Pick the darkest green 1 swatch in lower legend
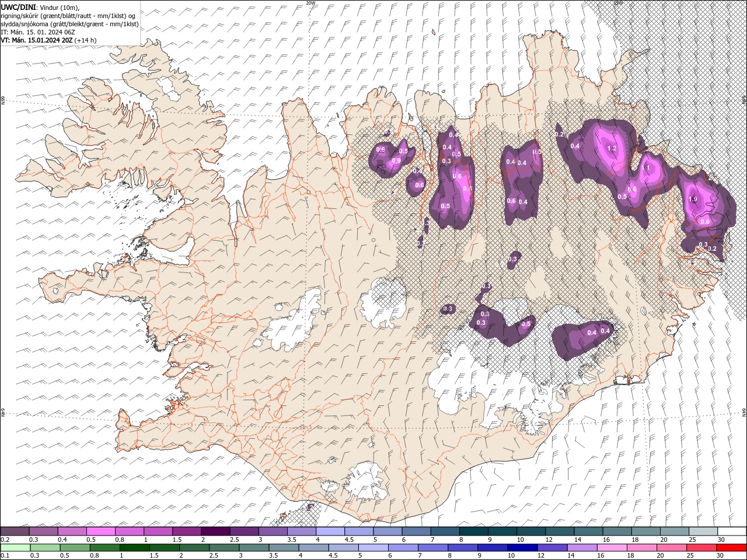This screenshot has height=560, width=747. pos(134,548)
